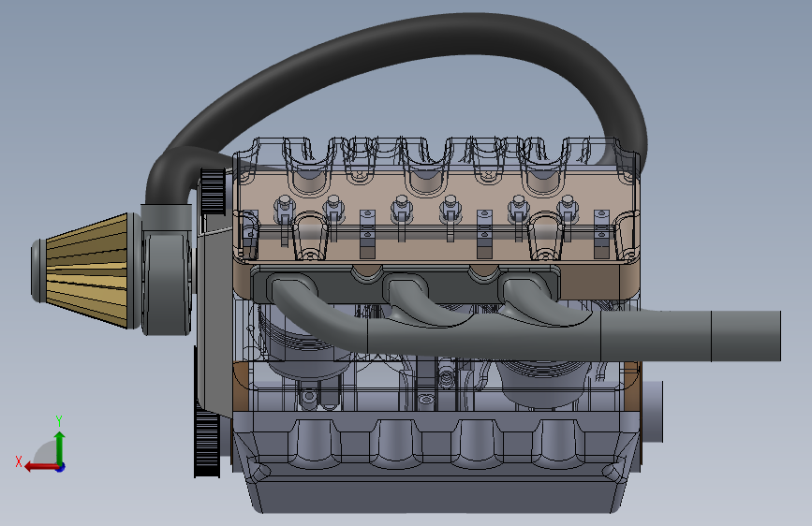812x526 pixels.
Task: Click the red X label of triad
Action: coord(19,461)
